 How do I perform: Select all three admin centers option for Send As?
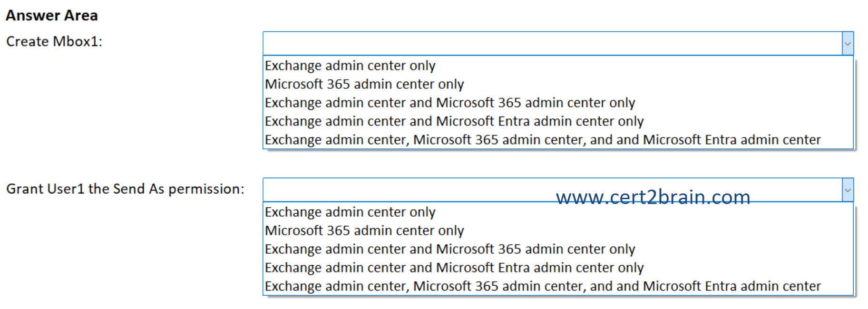coord(543,286)
